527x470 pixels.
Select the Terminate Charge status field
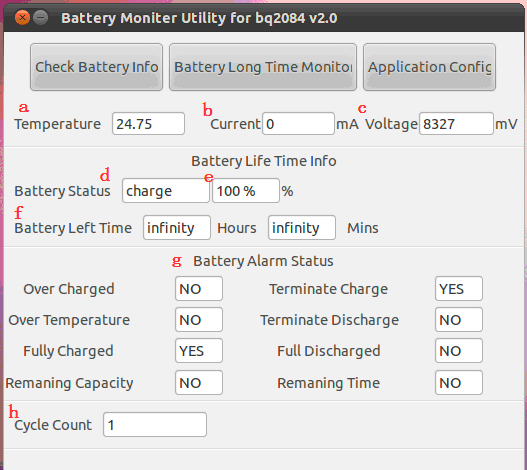(459, 288)
